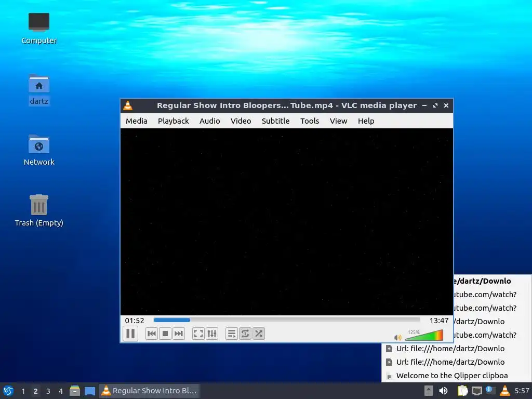This screenshot has width=532, height=399.
Task: Jump to the previous media in VLC
Action: click(152, 334)
